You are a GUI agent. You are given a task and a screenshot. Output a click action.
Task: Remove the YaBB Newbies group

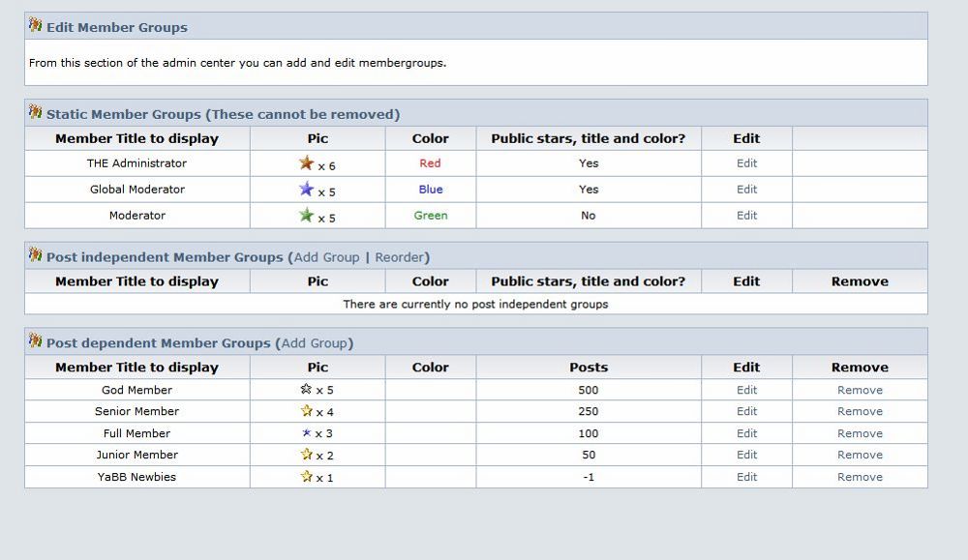pyautogui.click(x=860, y=477)
